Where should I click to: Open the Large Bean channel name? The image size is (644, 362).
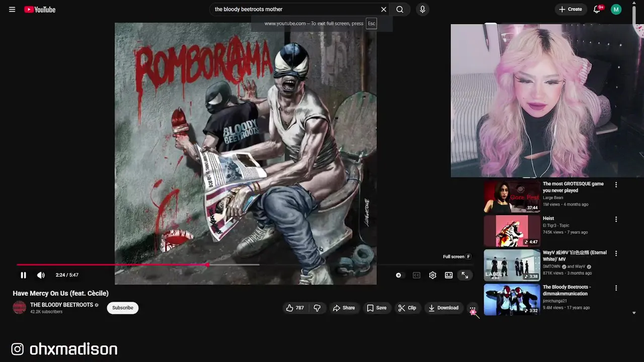click(x=553, y=198)
